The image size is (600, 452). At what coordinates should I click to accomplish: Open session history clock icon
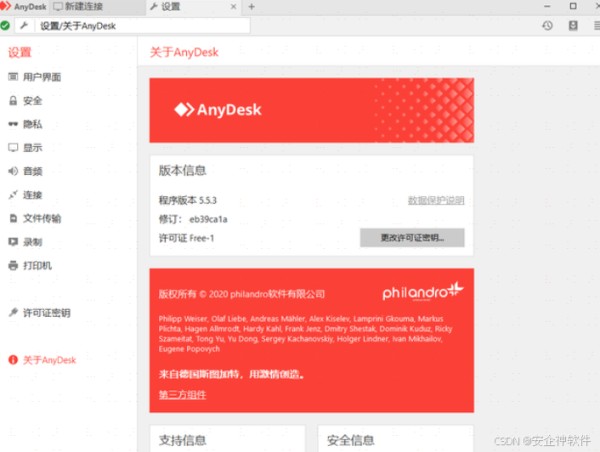pyautogui.click(x=547, y=26)
